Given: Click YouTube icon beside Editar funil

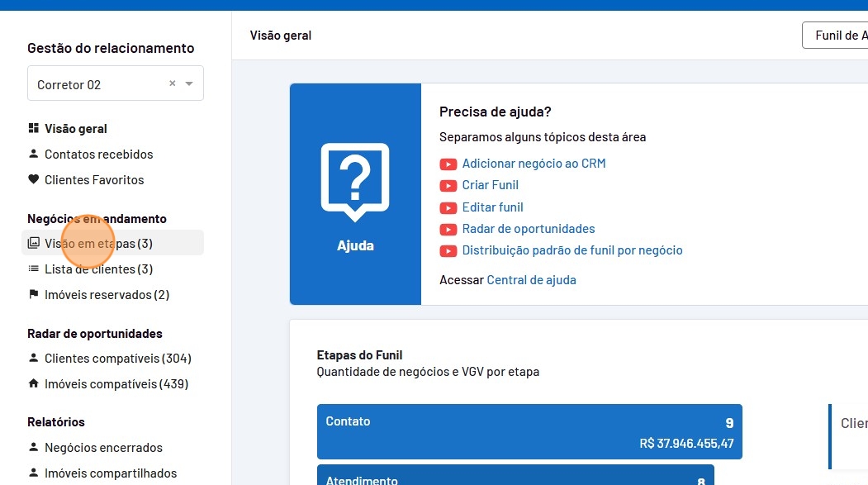Looking at the screenshot, I should pos(448,207).
